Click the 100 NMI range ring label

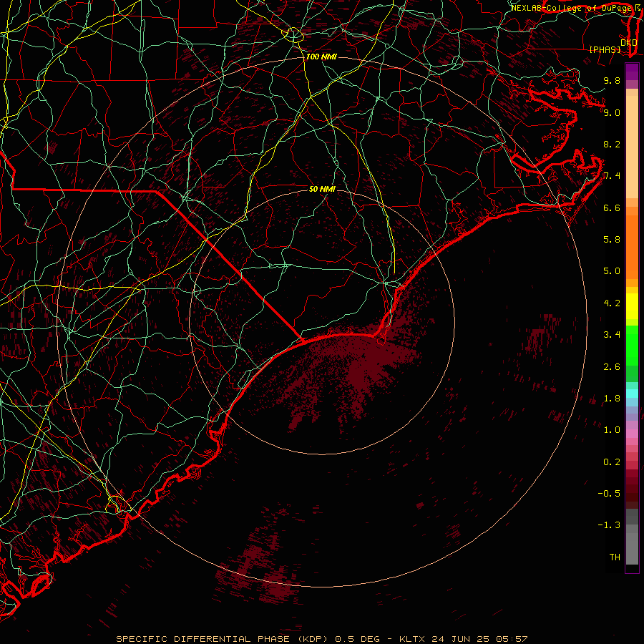click(321, 57)
